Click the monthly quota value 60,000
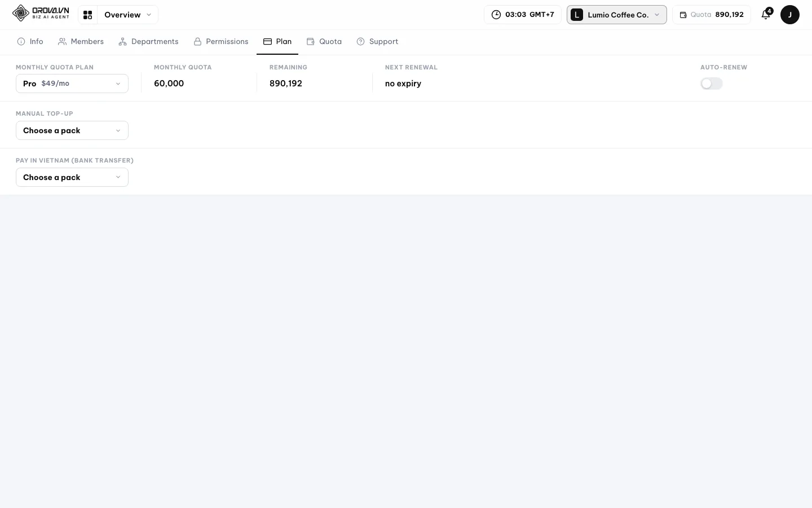 click(x=169, y=84)
